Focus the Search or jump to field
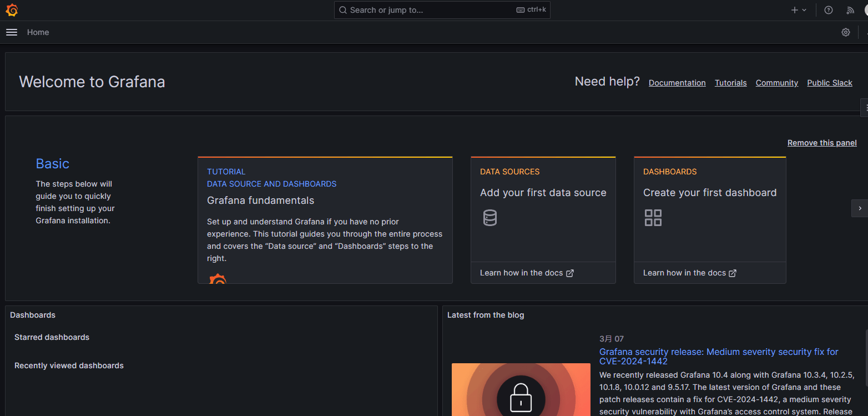The width and height of the screenshot is (868, 416). pos(433,10)
